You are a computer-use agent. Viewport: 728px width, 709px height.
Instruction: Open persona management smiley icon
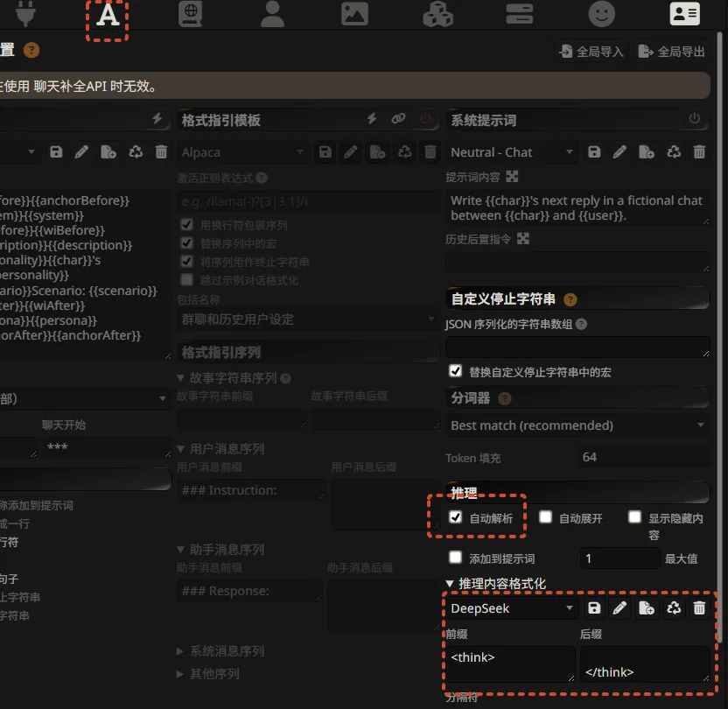click(602, 13)
